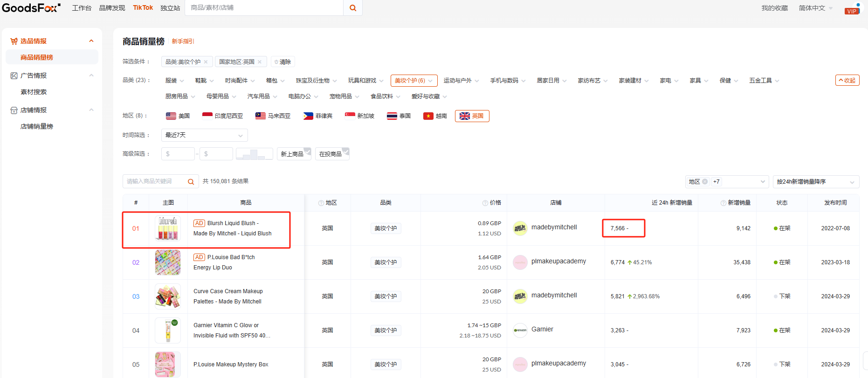Open the Garnier Vitamin C Glow product link

pyautogui.click(x=232, y=330)
